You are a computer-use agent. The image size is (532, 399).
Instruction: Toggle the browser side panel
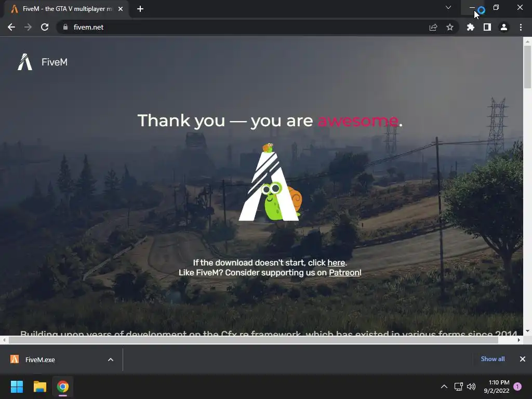pos(487,27)
